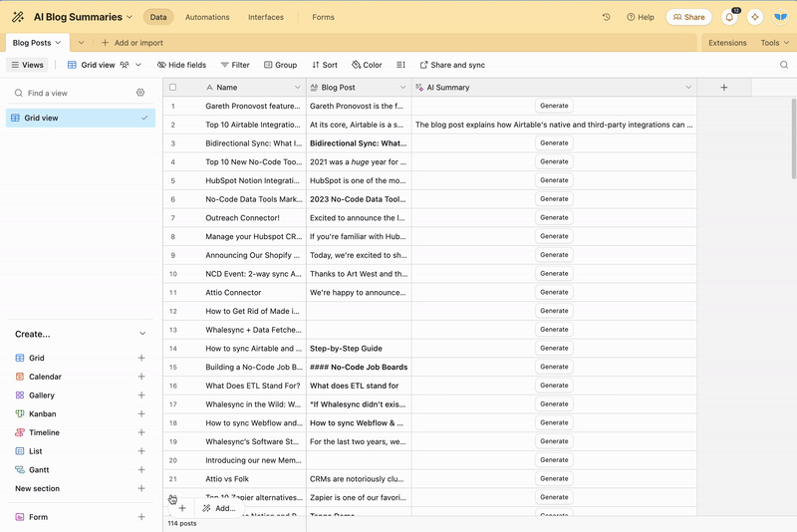Open Share and sync
The height and width of the screenshot is (532, 797).
(452, 65)
